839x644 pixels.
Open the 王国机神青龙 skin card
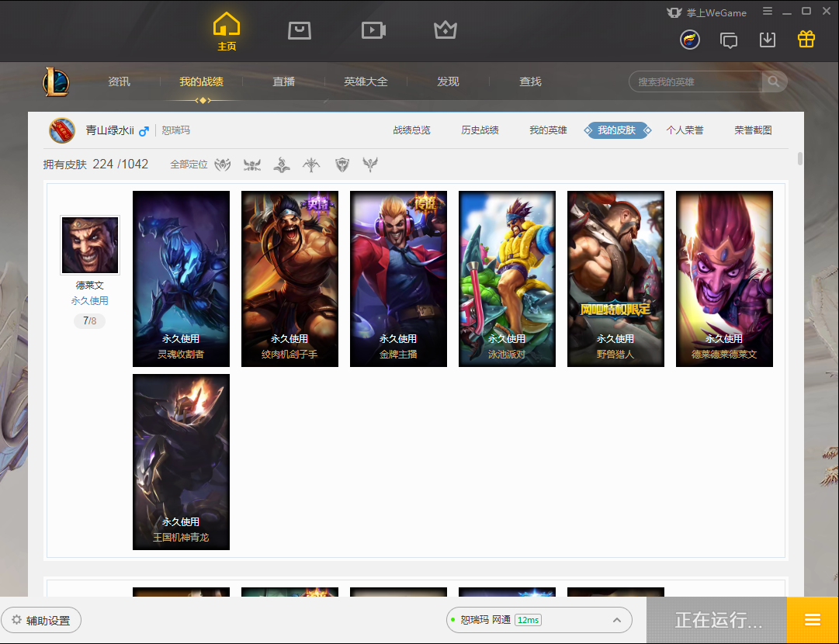tap(181, 462)
